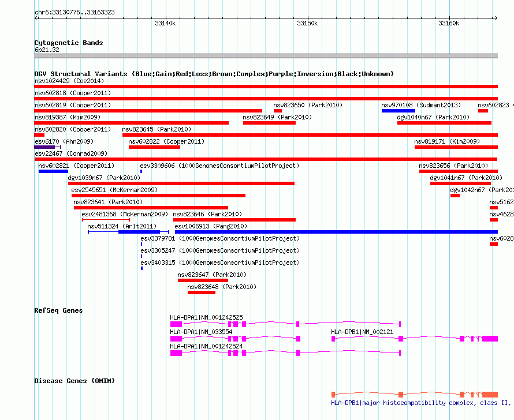Select the 6p21.32 band label

coord(47,50)
